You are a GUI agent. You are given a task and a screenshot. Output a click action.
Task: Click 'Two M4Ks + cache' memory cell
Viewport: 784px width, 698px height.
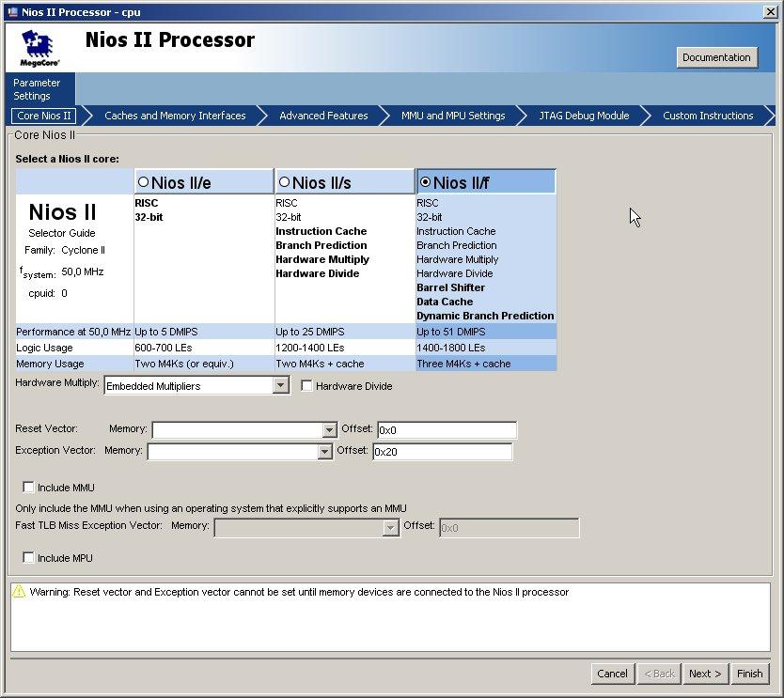click(345, 364)
